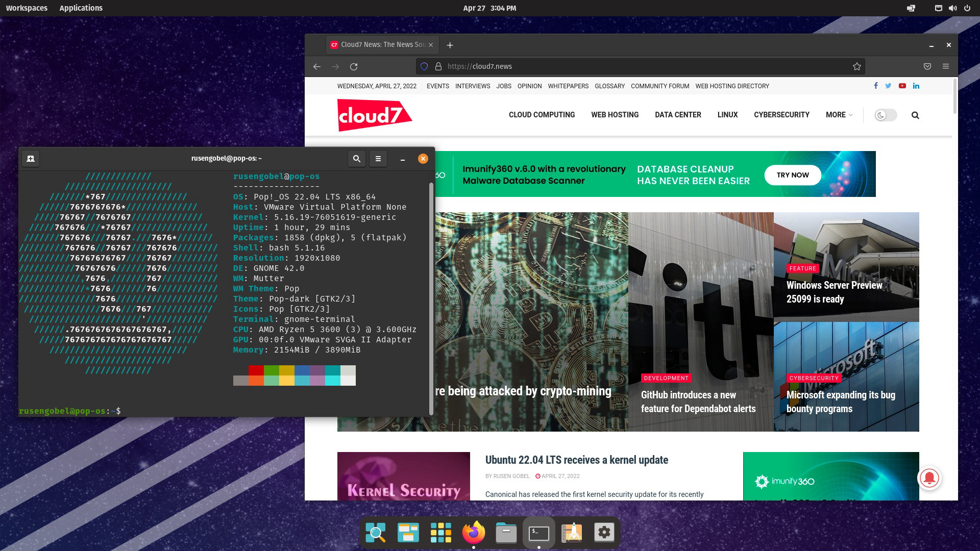Open the clock and calendar at Apr 27
Screen dimensions: 980x551
click(x=489, y=8)
